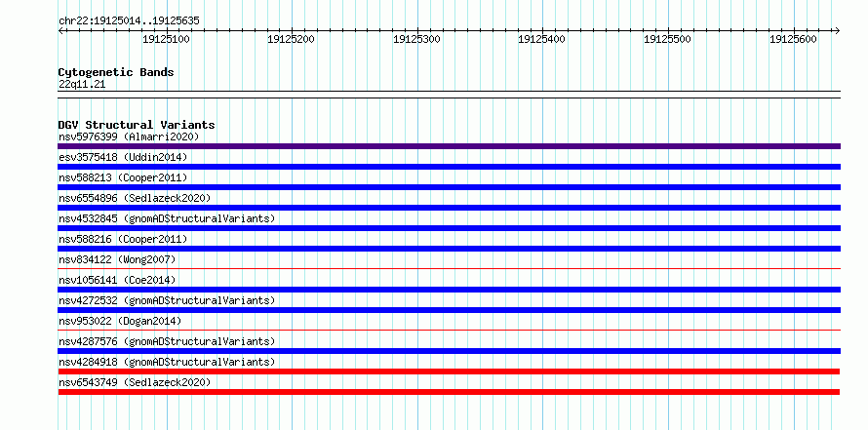Open nsv4287576 (gnomADStructuralVariants) label

[x=167, y=341]
